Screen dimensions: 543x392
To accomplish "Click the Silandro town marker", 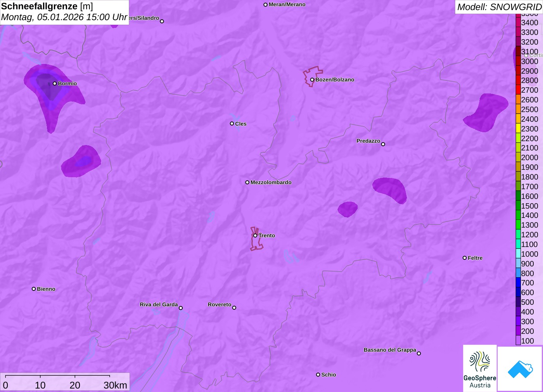I will click(x=162, y=21).
